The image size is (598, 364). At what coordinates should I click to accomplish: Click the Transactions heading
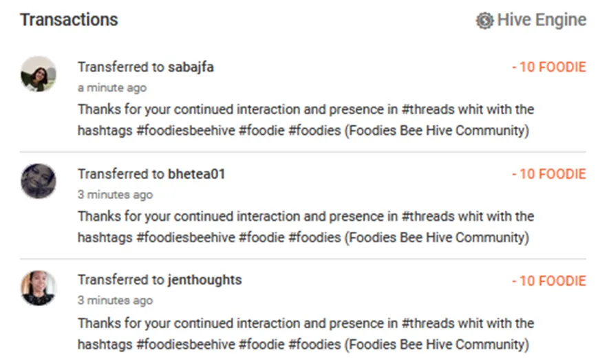(x=69, y=20)
